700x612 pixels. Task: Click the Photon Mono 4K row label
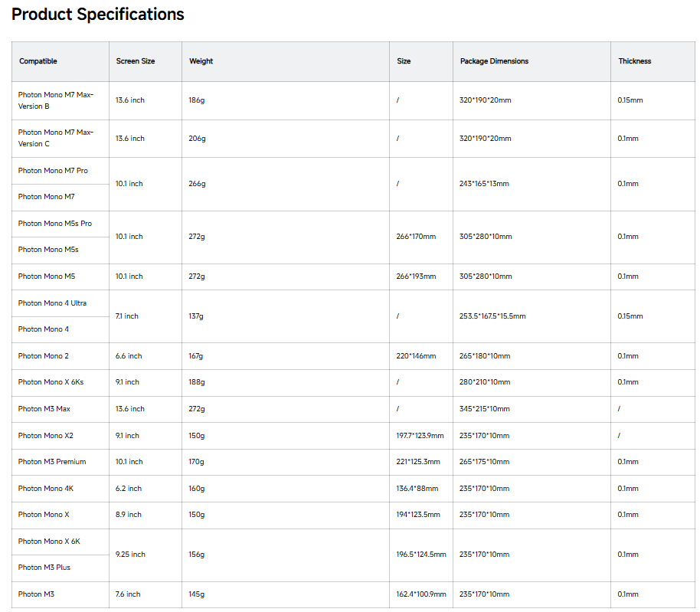click(x=46, y=489)
